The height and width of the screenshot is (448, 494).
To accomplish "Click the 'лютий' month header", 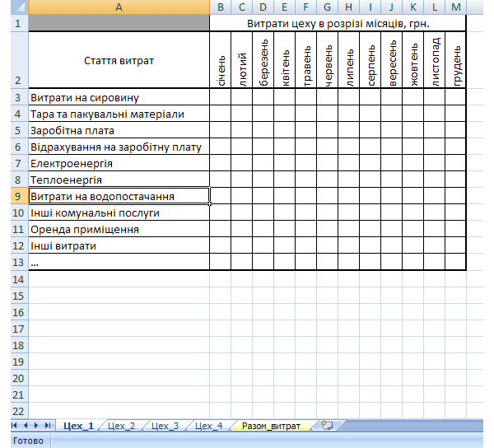I will pos(241,60).
